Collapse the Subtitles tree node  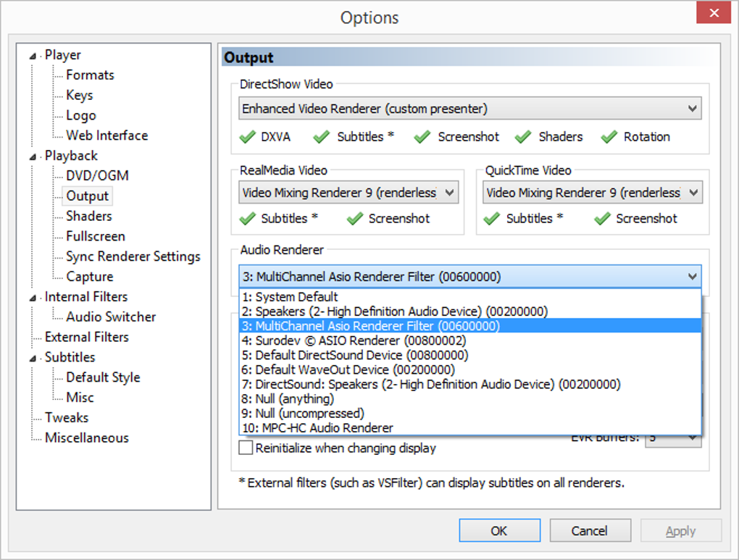click(x=33, y=358)
